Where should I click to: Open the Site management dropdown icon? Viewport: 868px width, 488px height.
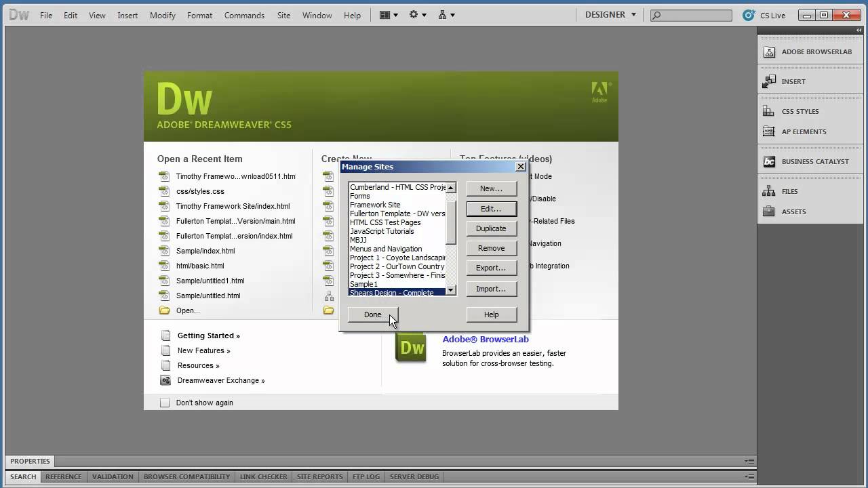click(446, 15)
